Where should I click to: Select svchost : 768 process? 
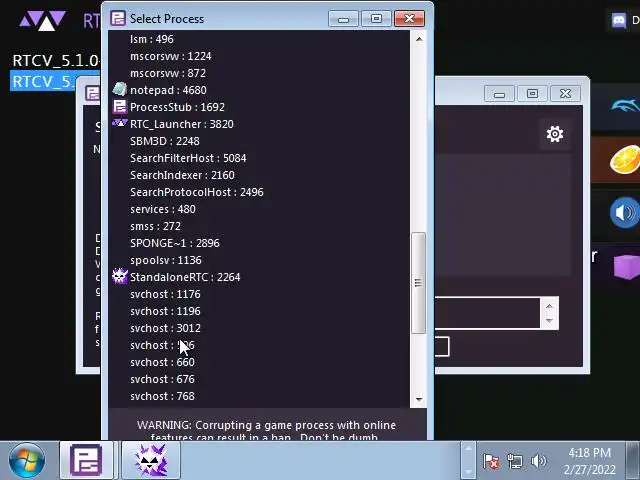[x=162, y=396]
